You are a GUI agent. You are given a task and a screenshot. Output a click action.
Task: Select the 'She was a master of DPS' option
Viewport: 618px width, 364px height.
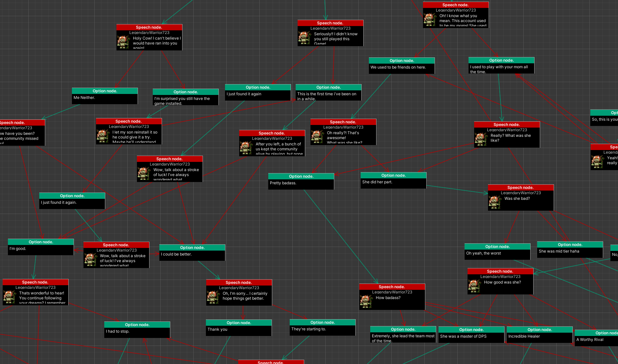(x=472, y=335)
